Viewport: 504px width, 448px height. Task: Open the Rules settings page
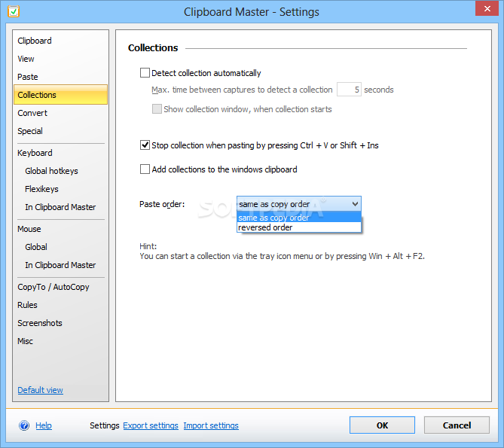(27, 305)
